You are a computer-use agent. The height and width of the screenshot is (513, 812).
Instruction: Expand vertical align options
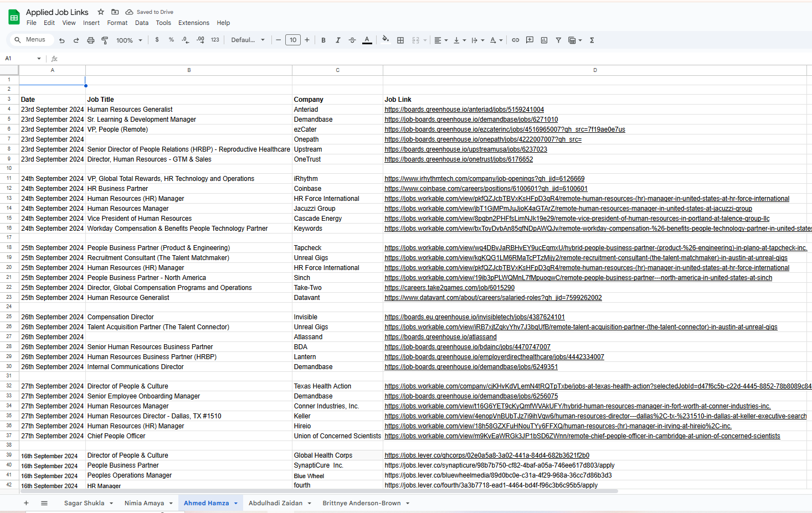(x=464, y=40)
